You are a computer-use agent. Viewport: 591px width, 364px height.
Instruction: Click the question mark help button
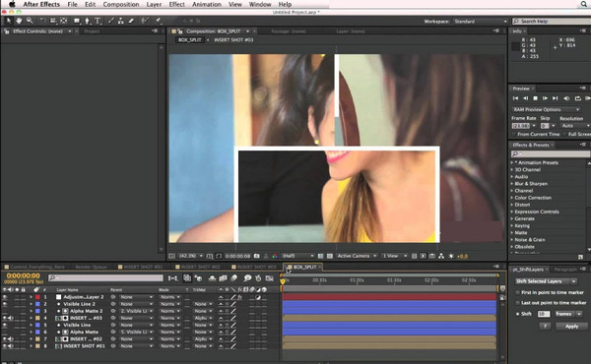(545, 327)
